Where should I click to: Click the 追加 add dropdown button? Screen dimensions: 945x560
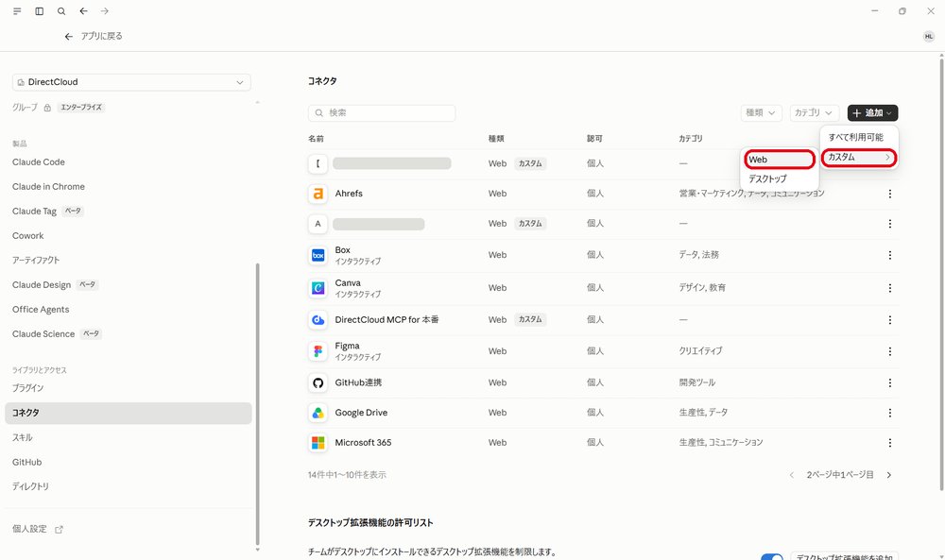[872, 112]
